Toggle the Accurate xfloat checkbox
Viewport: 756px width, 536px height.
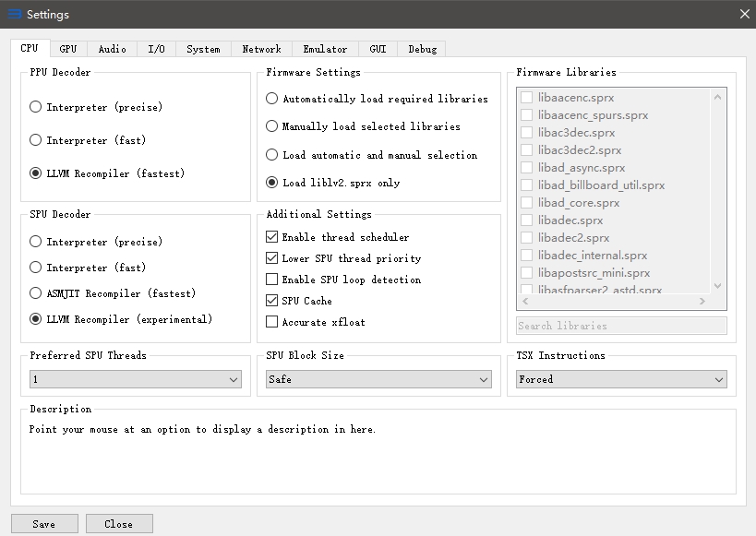click(x=272, y=322)
